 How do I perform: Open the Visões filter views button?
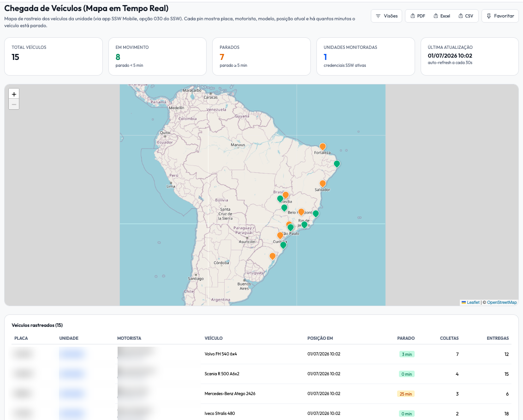(x=386, y=16)
